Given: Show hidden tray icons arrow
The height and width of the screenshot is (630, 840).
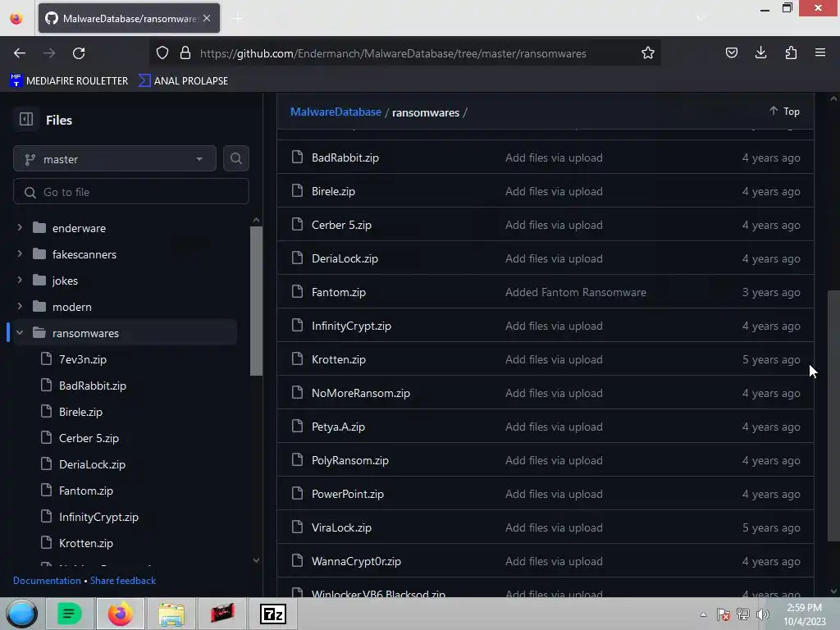Looking at the screenshot, I should (x=703, y=614).
